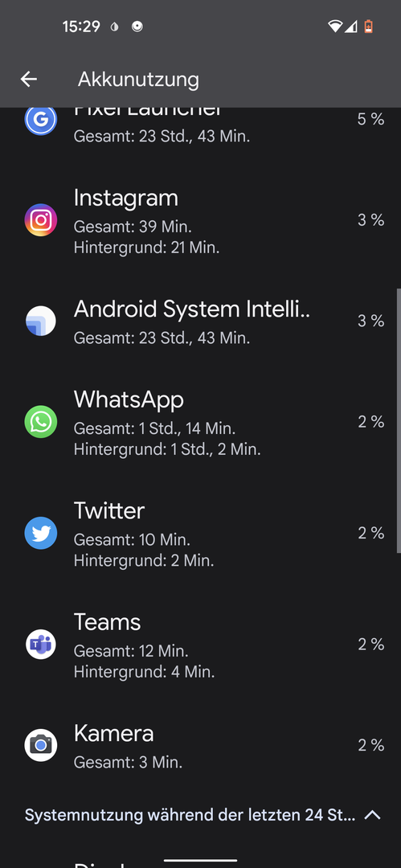The height and width of the screenshot is (868, 401).
Task: Open WhatsApp battery usage details
Action: pos(201,423)
